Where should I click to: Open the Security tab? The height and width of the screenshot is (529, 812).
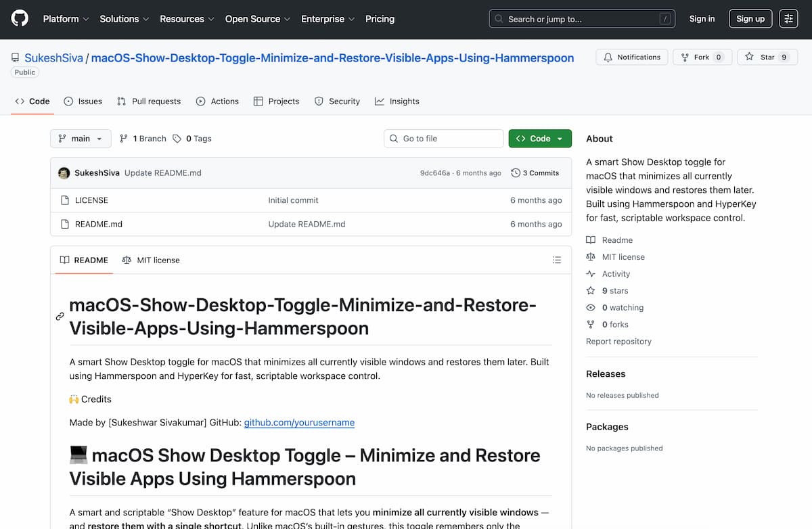[337, 101]
